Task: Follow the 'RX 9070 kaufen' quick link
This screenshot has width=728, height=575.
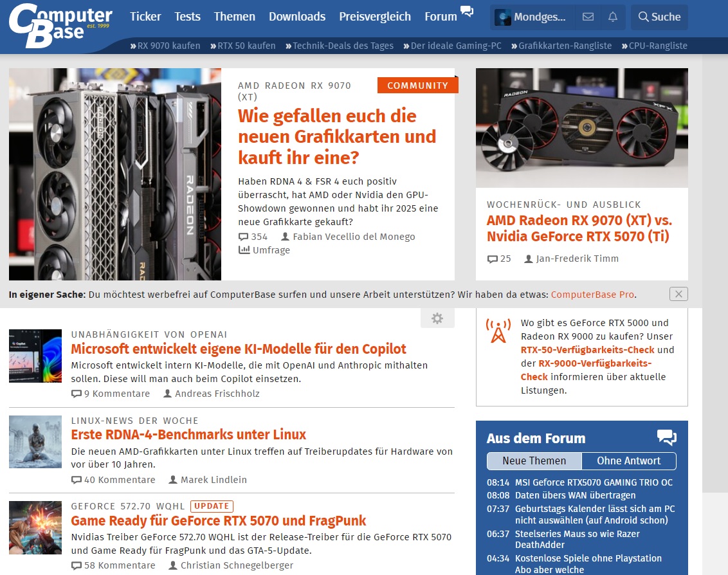Action: click(x=165, y=46)
